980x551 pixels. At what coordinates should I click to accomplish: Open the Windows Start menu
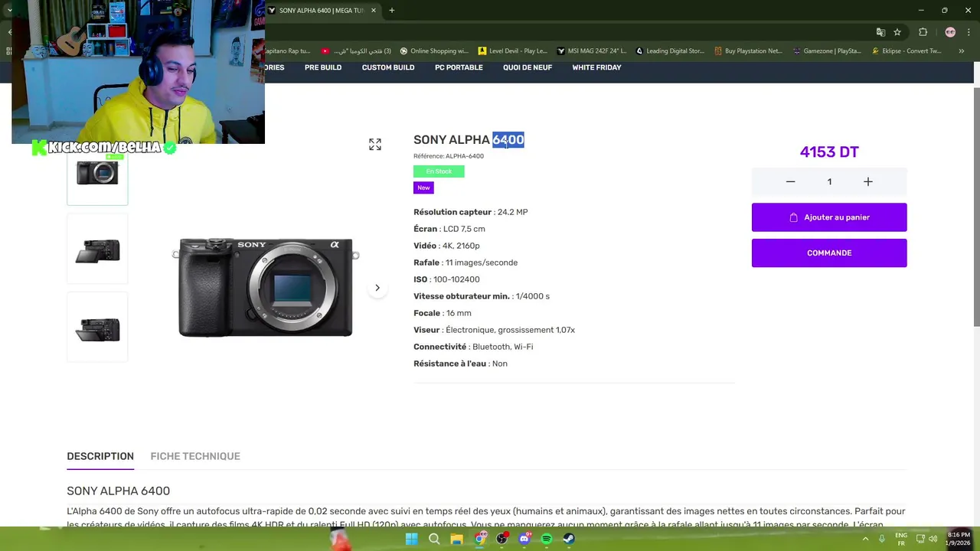point(411,539)
